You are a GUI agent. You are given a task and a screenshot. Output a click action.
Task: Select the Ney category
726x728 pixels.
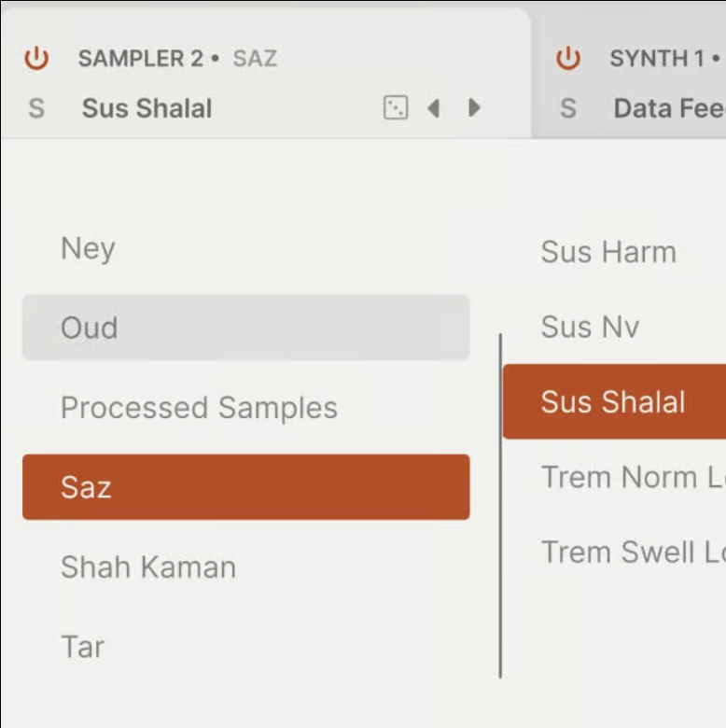point(88,248)
